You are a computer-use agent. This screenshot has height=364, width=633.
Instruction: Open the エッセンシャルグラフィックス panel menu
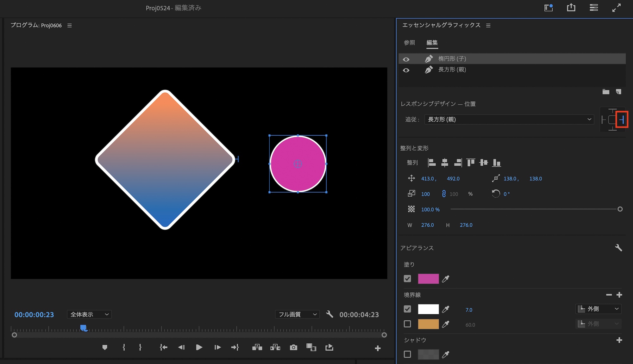[488, 25]
